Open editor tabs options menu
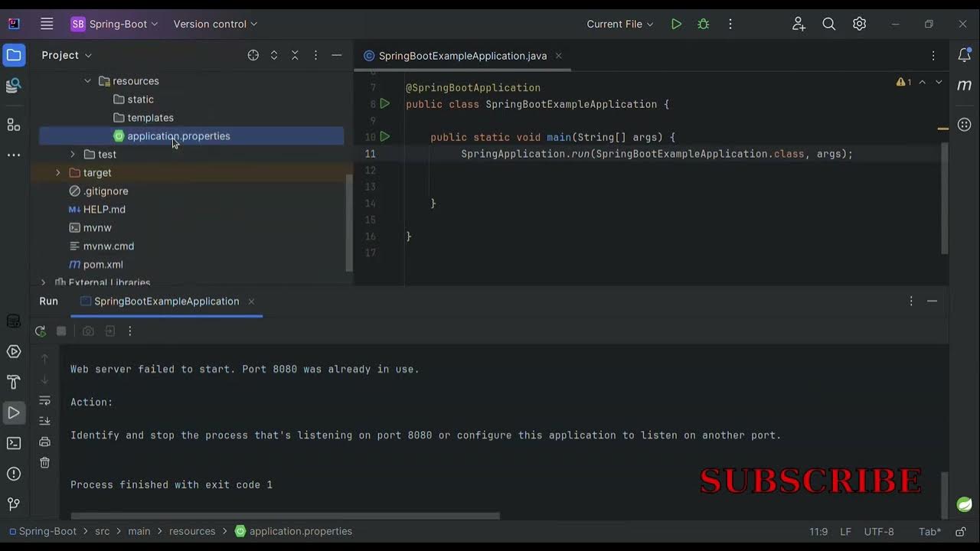 [x=933, y=56]
